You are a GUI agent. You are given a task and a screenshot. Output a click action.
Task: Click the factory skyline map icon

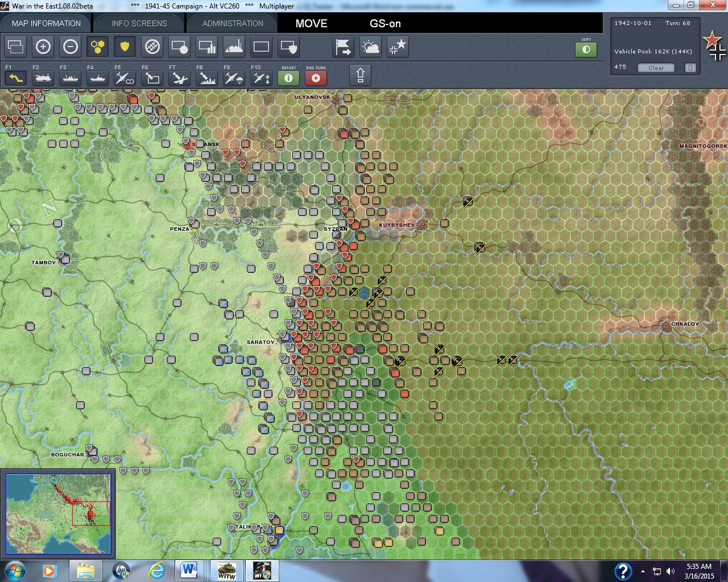tap(234, 47)
